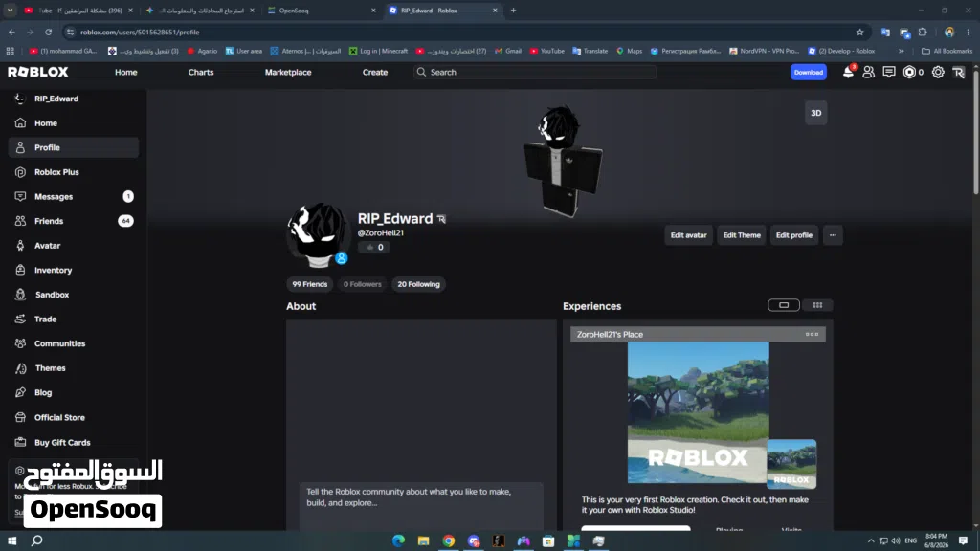
Task: Open the 99 Friends list
Action: 309,284
